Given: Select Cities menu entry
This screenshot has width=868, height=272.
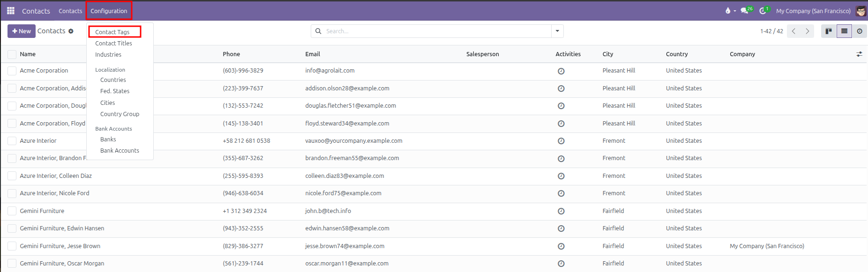Looking at the screenshot, I should click(107, 103).
